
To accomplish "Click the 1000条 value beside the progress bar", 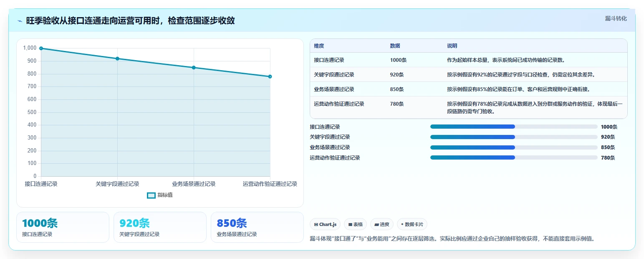I will 609,127.
